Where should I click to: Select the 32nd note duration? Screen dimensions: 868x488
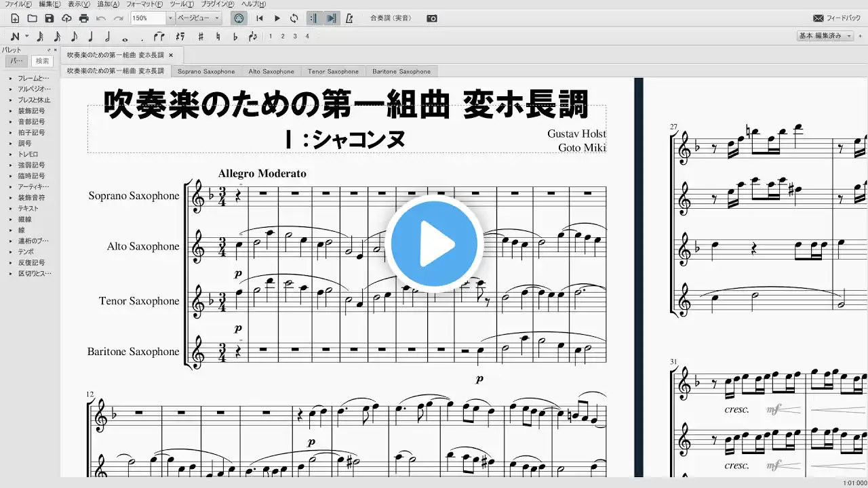pyautogui.click(x=40, y=36)
